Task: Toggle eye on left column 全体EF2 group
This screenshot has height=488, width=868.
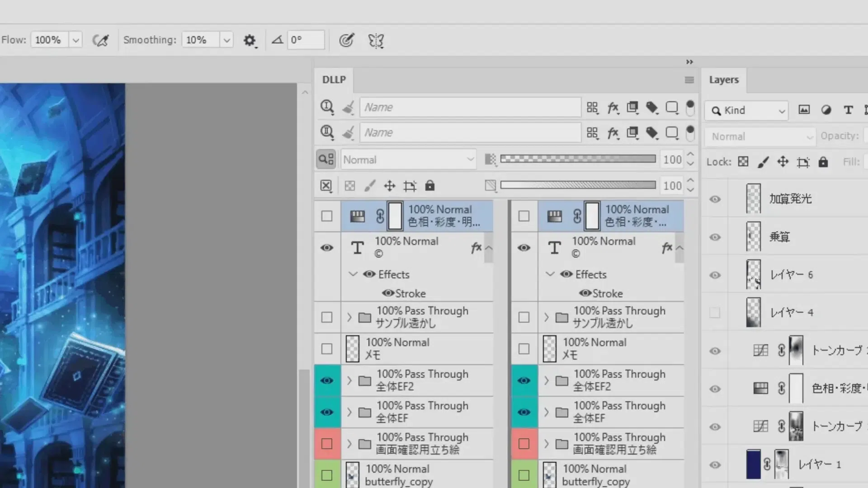Action: click(327, 380)
